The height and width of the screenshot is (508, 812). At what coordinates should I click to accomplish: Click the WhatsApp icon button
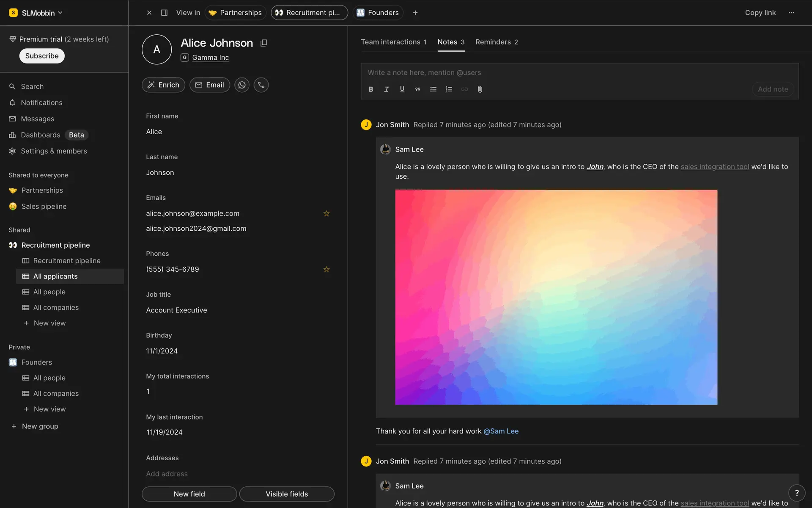(x=242, y=85)
